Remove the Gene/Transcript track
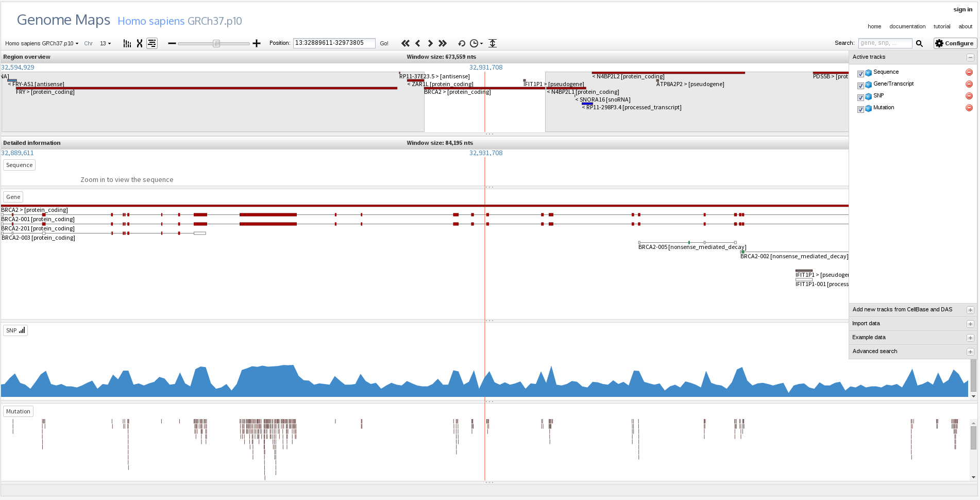Viewport: 980px width, 500px height. tap(969, 84)
